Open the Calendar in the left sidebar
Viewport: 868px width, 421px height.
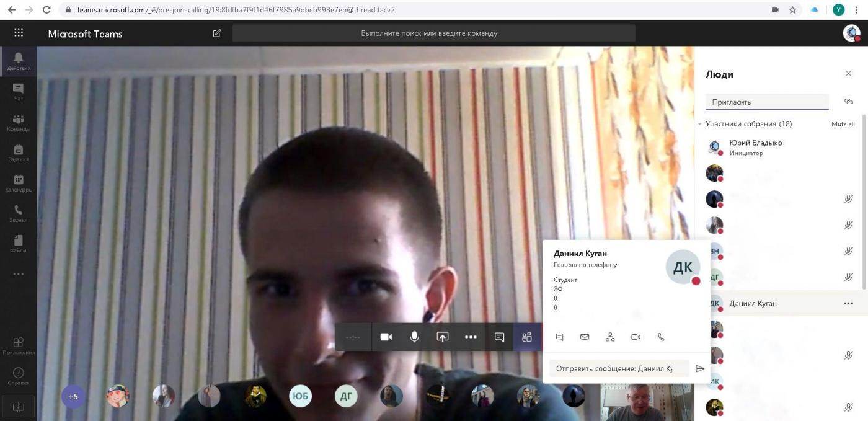point(18,184)
